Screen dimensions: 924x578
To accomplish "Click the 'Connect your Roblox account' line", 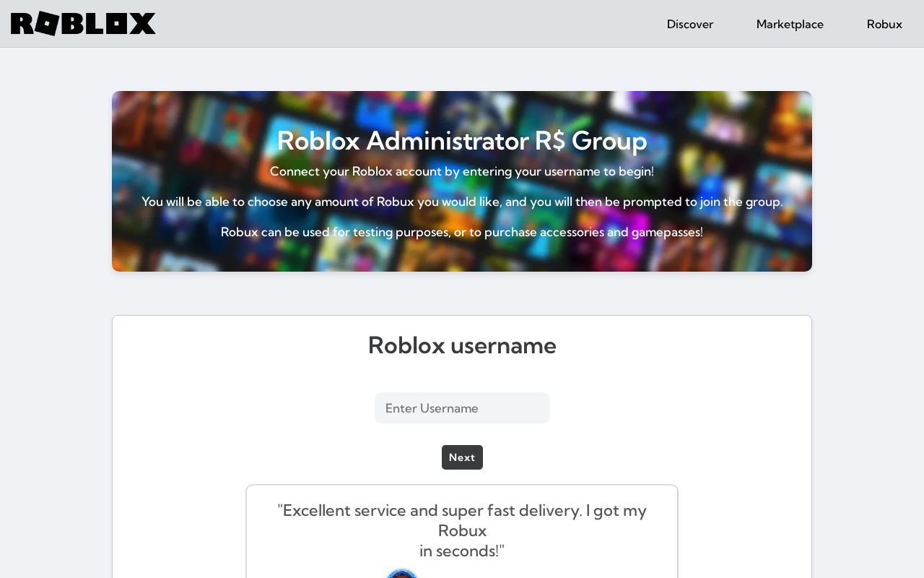I will [x=462, y=171].
